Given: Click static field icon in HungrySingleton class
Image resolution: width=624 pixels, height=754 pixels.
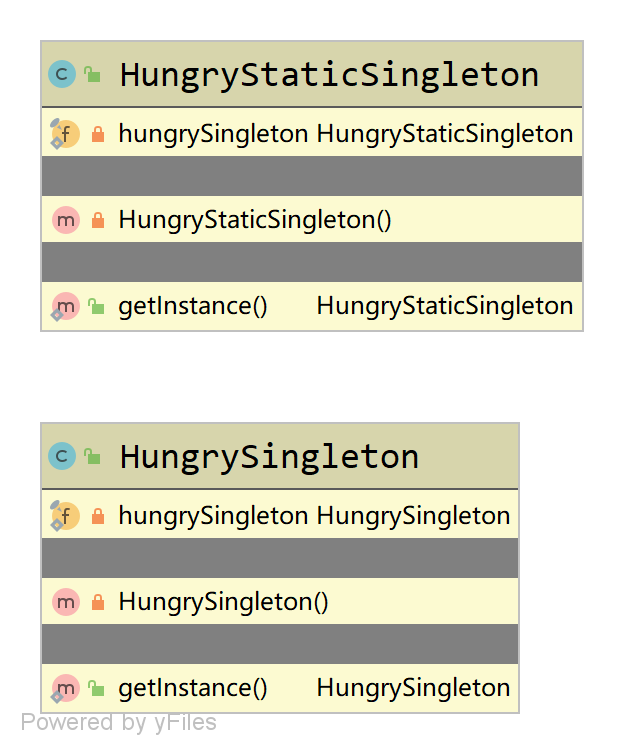Looking at the screenshot, I should click(64, 515).
